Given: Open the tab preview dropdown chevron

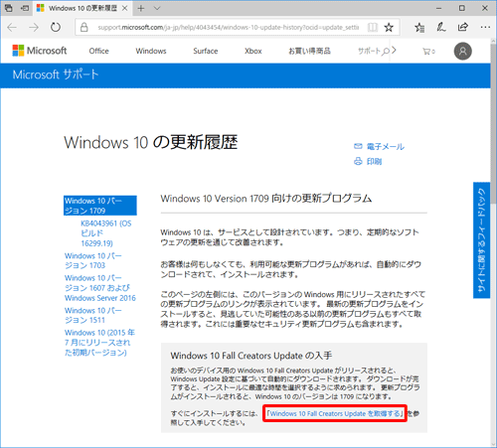Looking at the screenshot, I should point(157,8).
